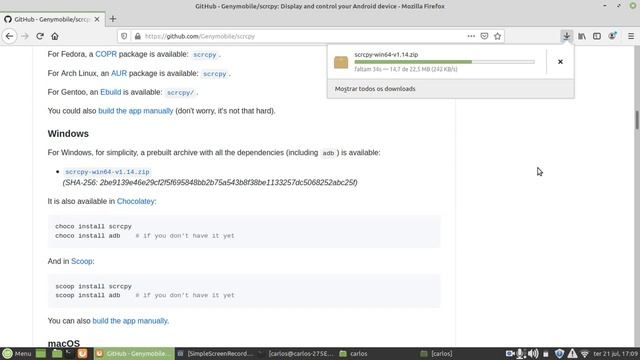Go back to the previous page
The image size is (640, 360).
[9, 36]
